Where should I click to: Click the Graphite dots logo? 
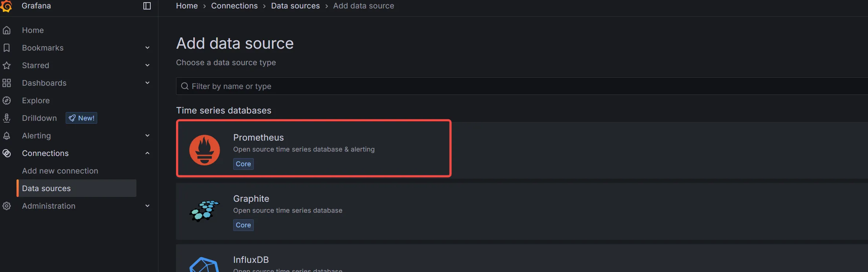click(205, 211)
